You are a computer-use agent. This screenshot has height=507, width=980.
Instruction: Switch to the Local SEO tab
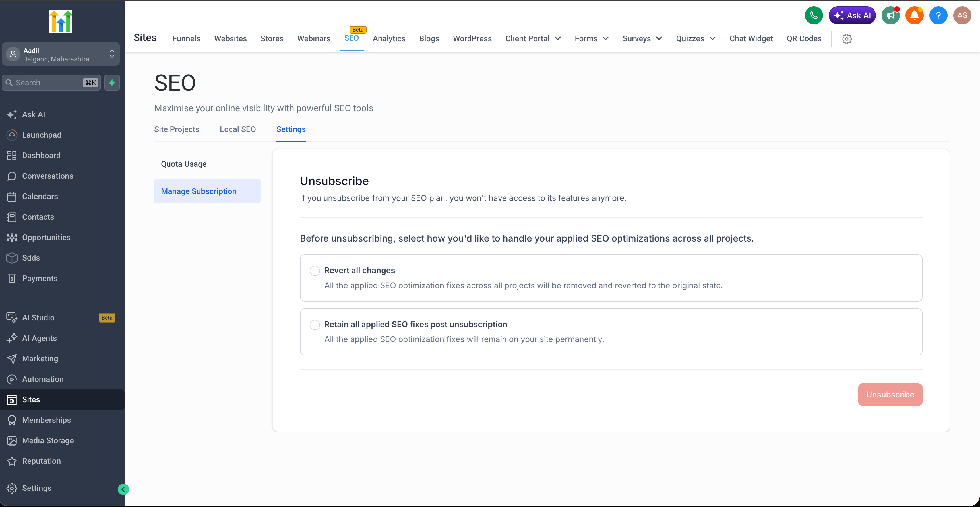point(238,129)
